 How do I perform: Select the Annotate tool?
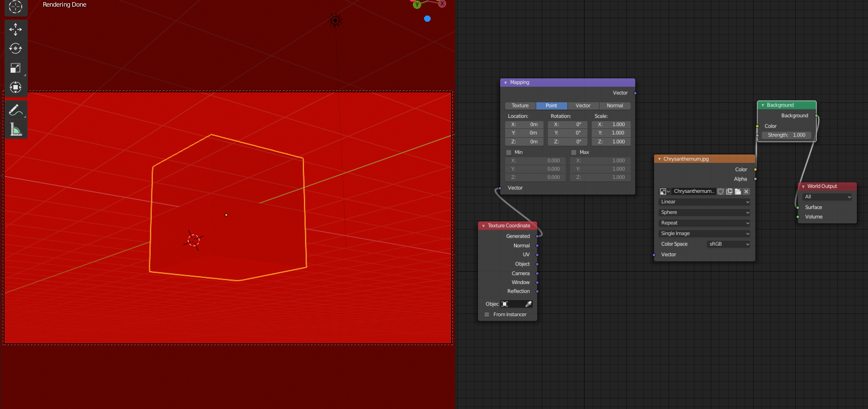click(x=16, y=110)
